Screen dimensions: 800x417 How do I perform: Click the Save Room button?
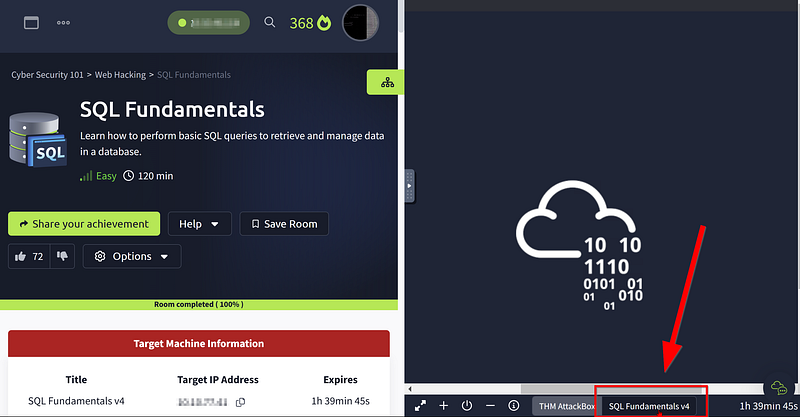tap(284, 224)
